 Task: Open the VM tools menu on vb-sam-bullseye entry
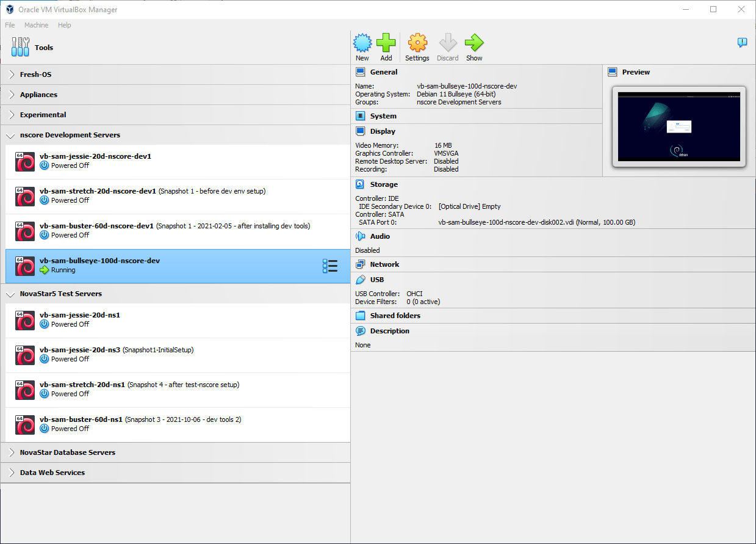[x=330, y=266]
